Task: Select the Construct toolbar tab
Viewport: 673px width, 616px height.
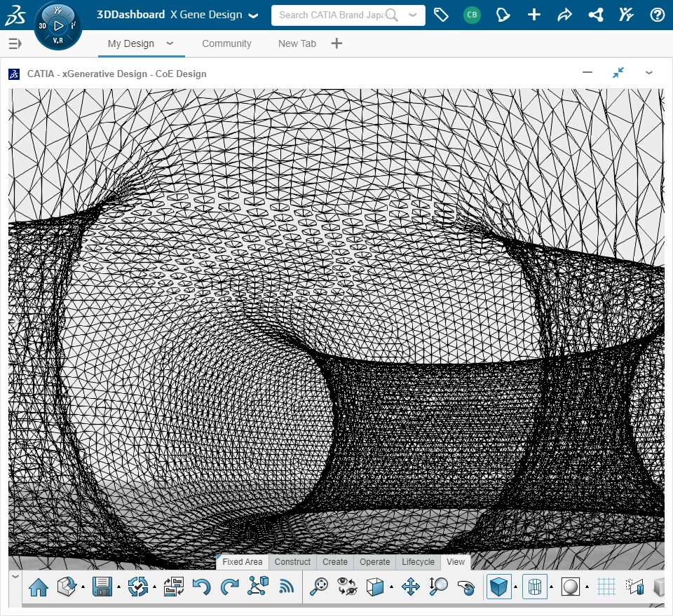Action: [x=292, y=562]
